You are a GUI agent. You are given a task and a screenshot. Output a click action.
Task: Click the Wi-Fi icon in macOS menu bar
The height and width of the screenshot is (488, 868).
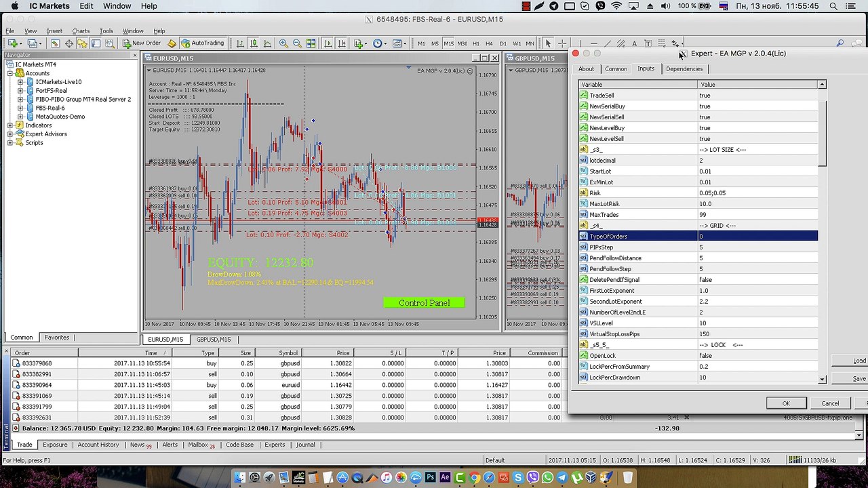click(x=616, y=6)
